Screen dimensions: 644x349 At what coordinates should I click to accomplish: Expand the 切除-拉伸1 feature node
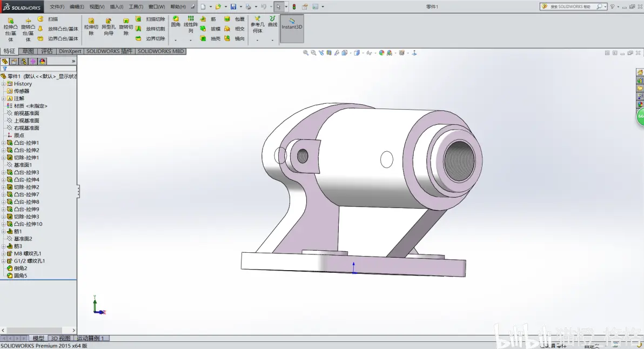pos(4,158)
